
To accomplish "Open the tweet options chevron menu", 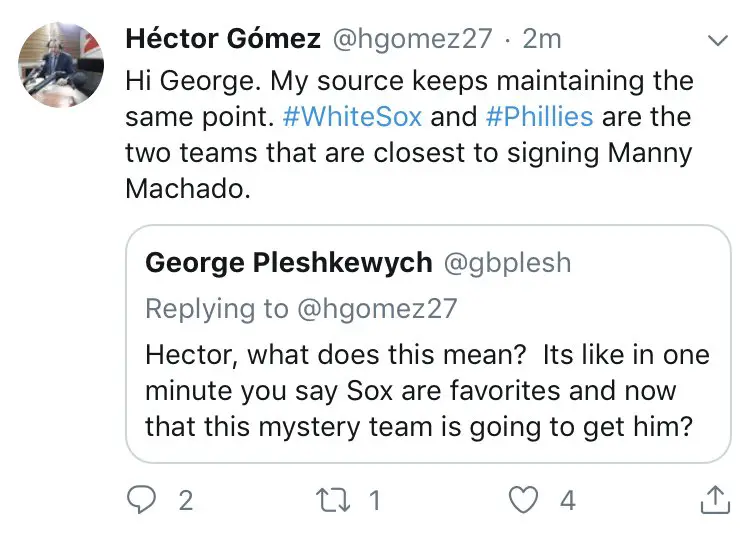I will [717, 41].
